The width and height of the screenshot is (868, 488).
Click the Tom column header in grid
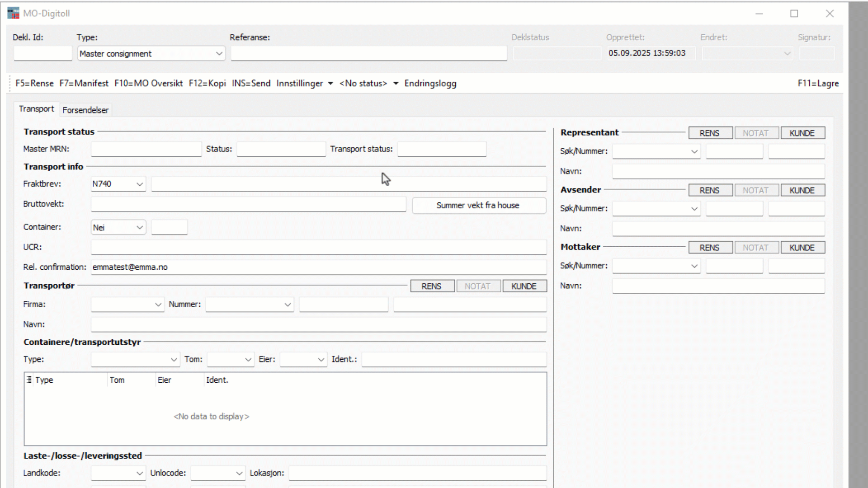coord(131,380)
